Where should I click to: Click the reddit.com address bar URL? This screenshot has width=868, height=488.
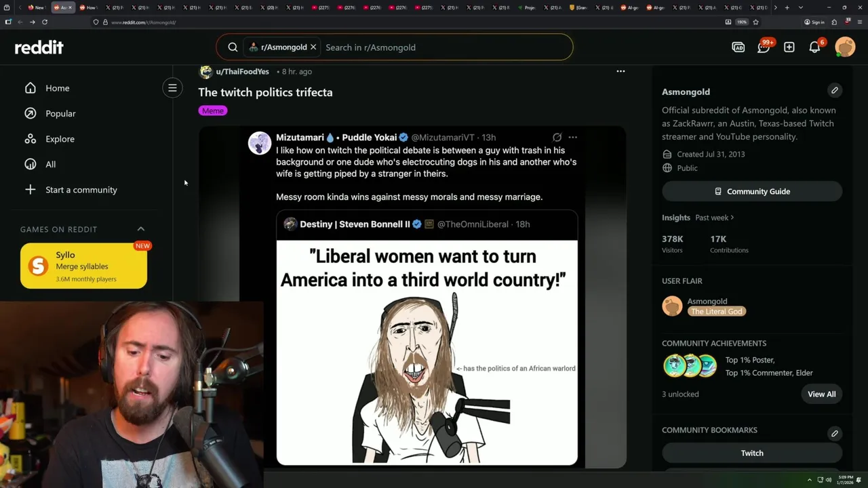tap(143, 22)
